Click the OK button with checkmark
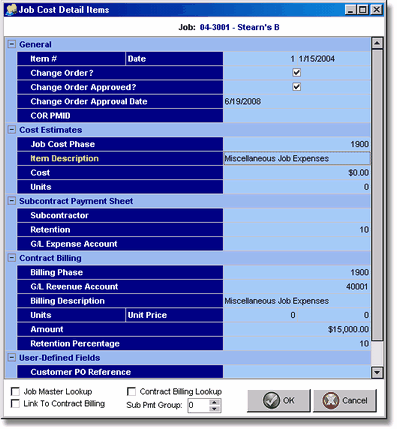The image size is (397, 429). (x=279, y=400)
